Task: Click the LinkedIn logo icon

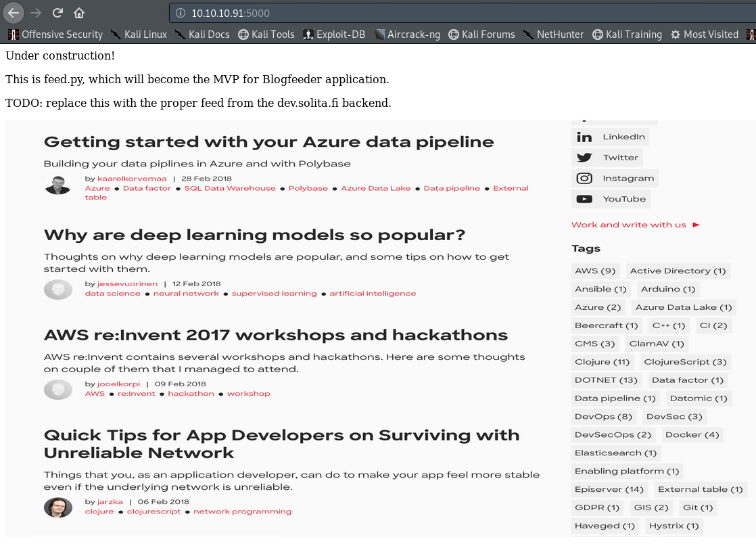Action: click(584, 137)
